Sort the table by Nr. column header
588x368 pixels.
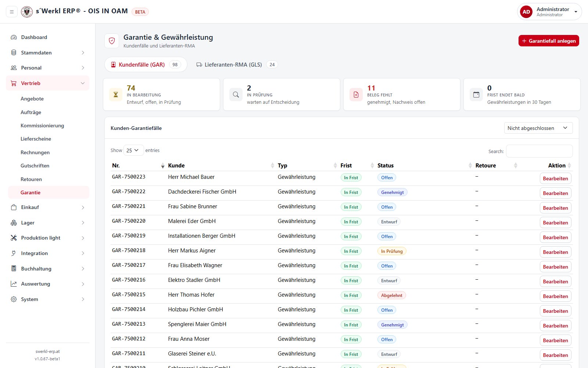pyautogui.click(x=138, y=166)
